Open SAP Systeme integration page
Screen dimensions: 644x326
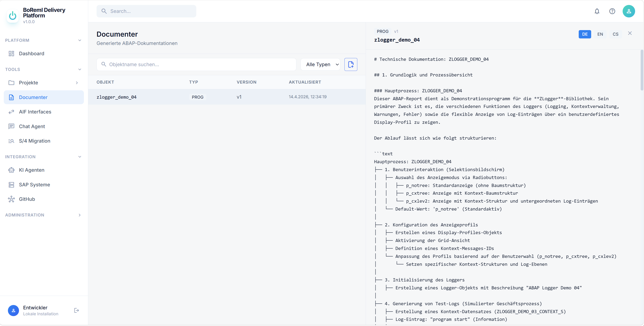(x=44, y=185)
